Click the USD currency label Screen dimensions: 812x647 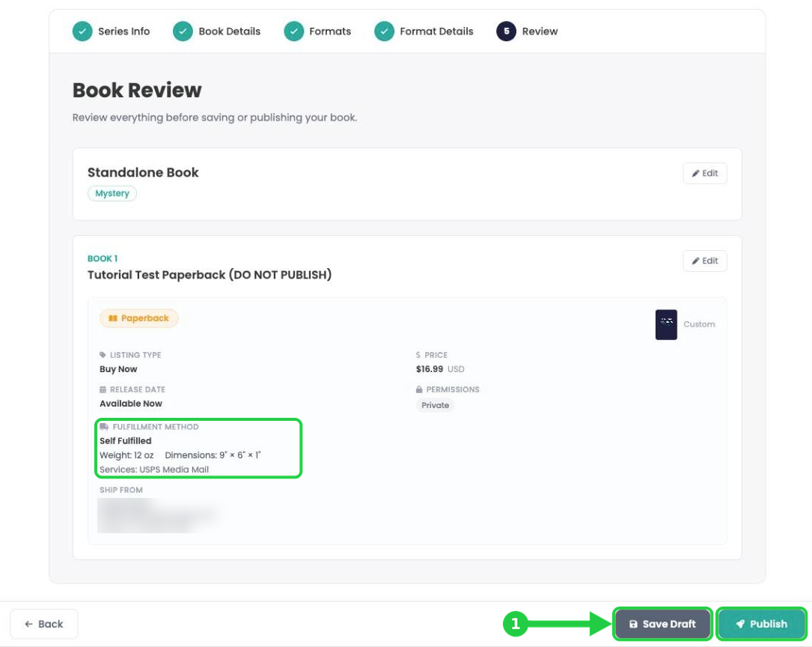(x=456, y=369)
